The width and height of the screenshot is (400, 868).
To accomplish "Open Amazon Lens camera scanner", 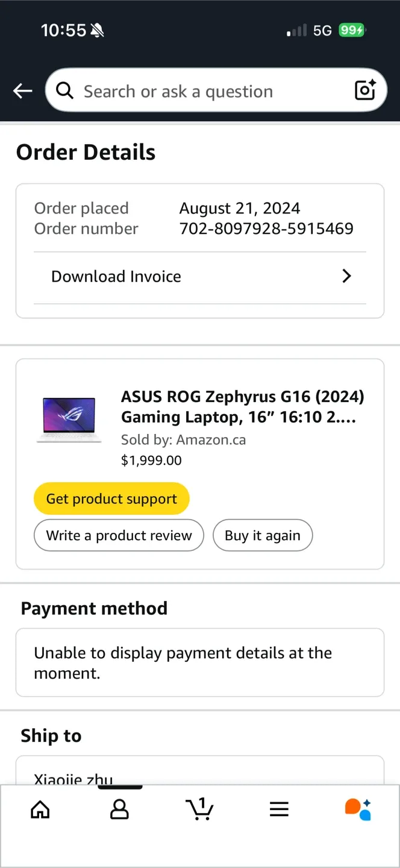I will click(365, 90).
